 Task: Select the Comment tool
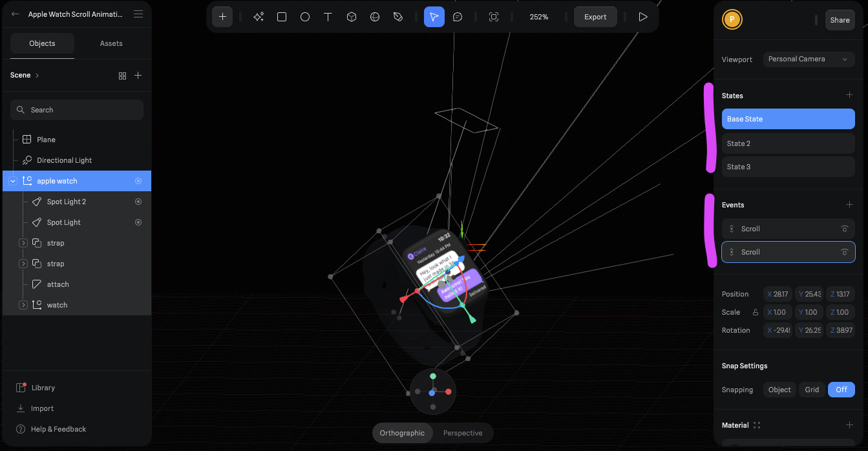click(458, 17)
